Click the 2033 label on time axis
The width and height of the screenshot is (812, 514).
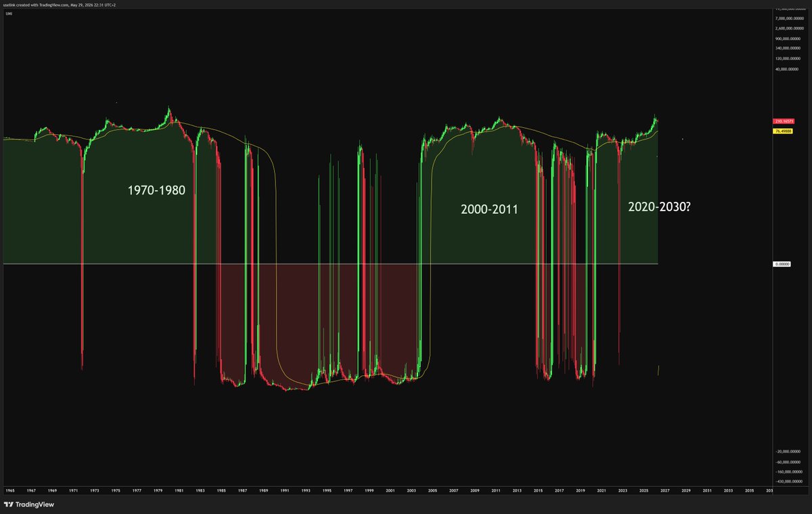point(728,490)
